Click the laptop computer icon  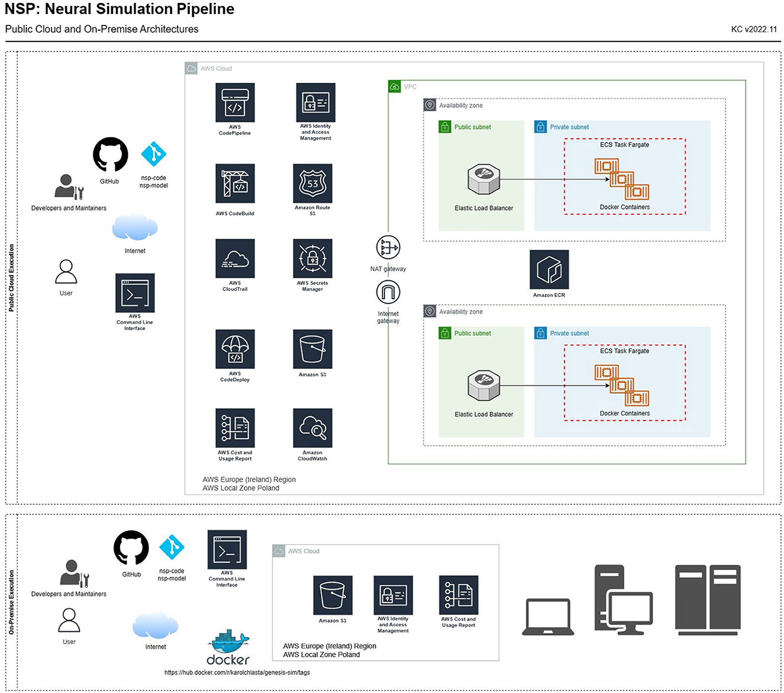click(x=548, y=617)
